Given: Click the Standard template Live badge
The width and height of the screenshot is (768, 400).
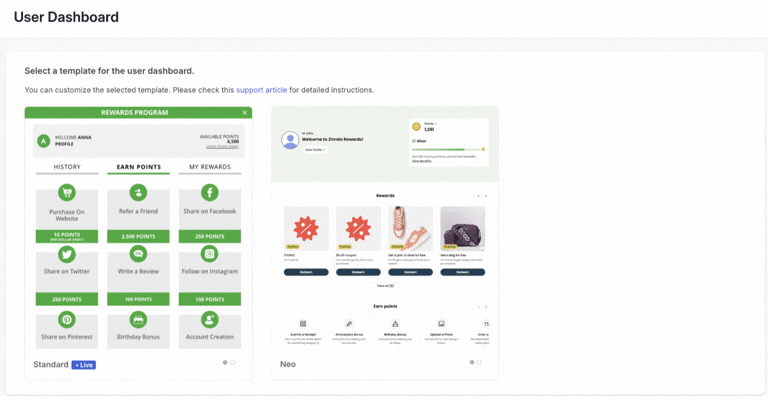Looking at the screenshot, I should point(84,365).
